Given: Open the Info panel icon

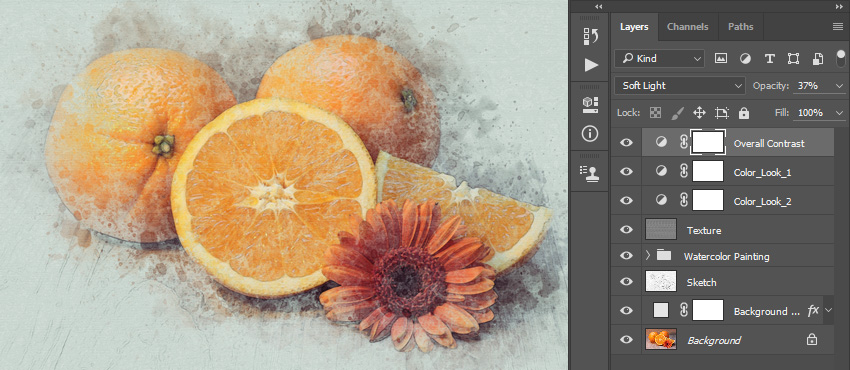Looking at the screenshot, I should point(590,133).
